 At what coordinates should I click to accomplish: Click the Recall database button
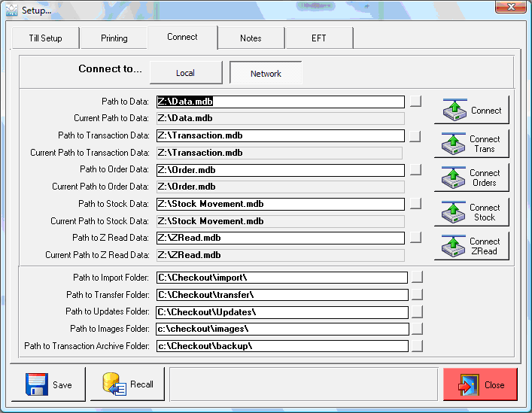coord(127,384)
